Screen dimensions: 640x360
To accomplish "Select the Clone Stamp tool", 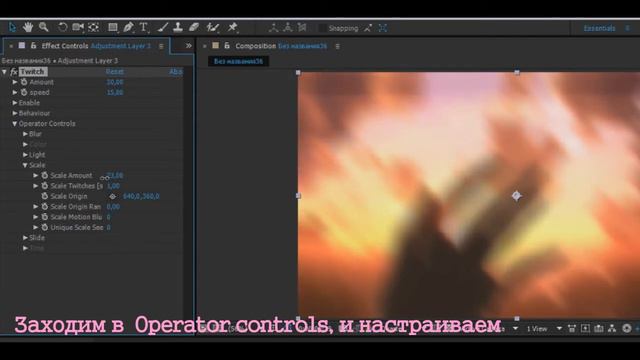I will tap(178, 27).
